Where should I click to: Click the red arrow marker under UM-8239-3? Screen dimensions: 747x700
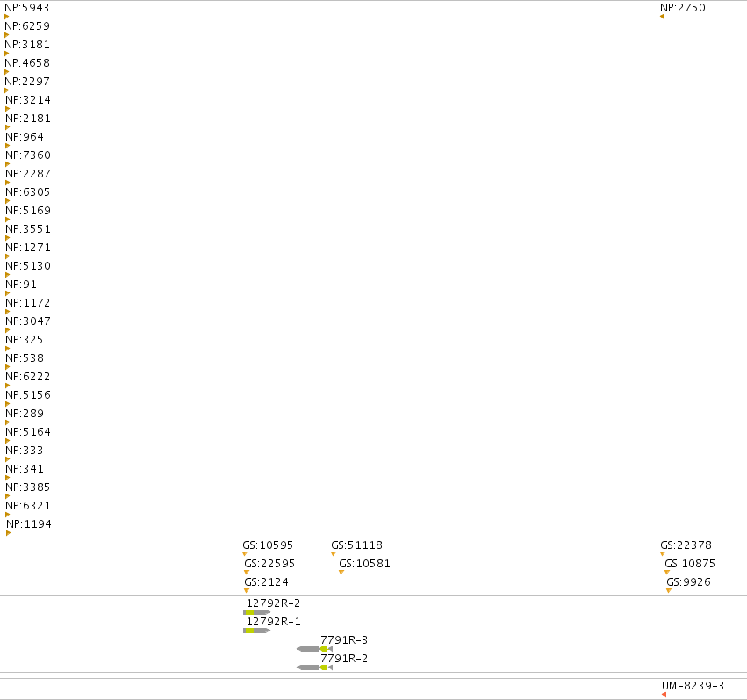664,695
